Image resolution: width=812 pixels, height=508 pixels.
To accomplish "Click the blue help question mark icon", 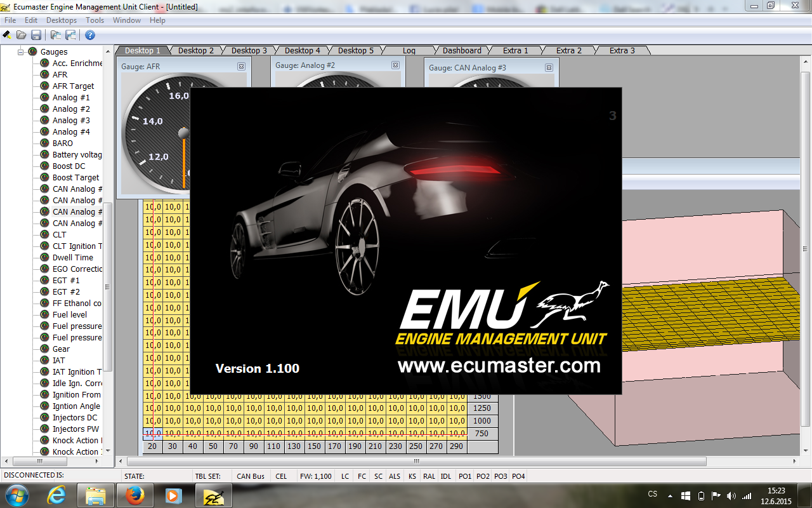I will click(x=90, y=35).
